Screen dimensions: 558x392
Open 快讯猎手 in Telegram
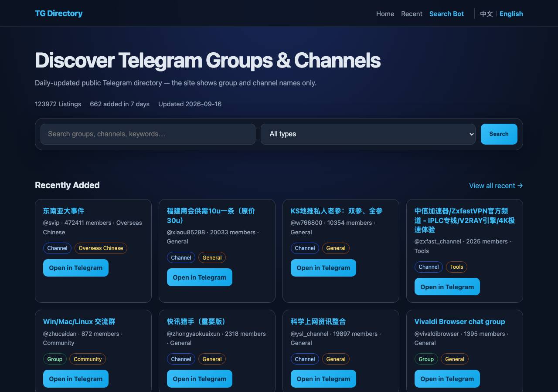point(200,379)
